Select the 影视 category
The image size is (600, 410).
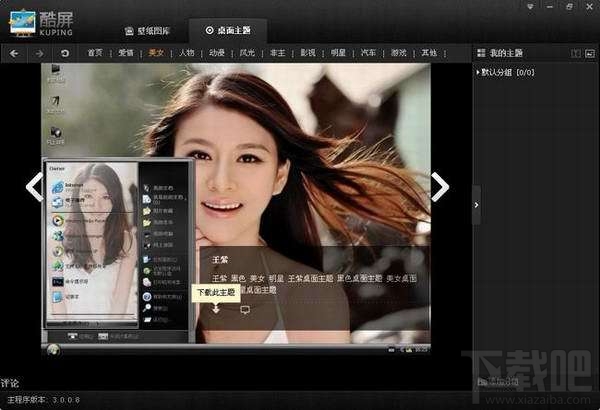pyautogui.click(x=308, y=52)
